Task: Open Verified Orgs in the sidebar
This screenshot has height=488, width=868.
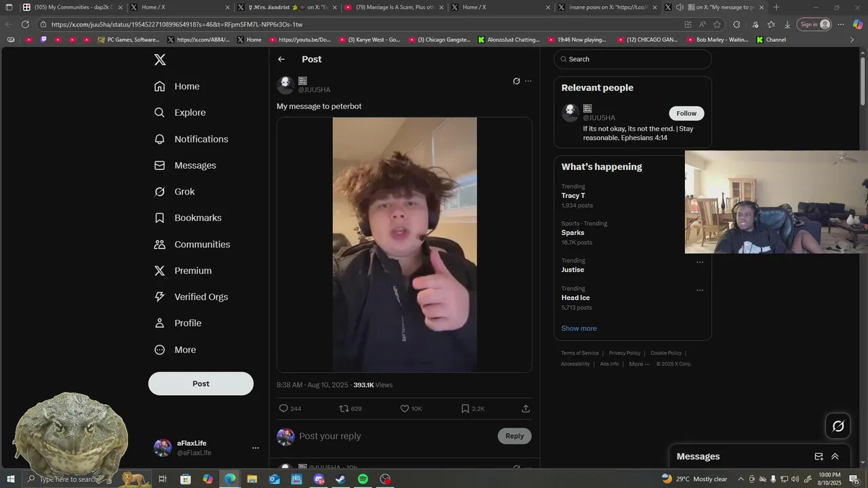Action: [x=191, y=297]
